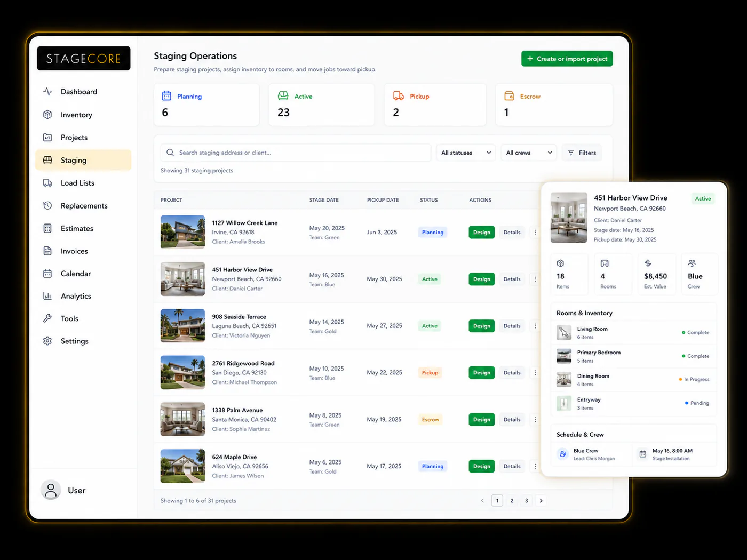
Task: Click the Blue Crew icon under Schedule
Action: 563,454
